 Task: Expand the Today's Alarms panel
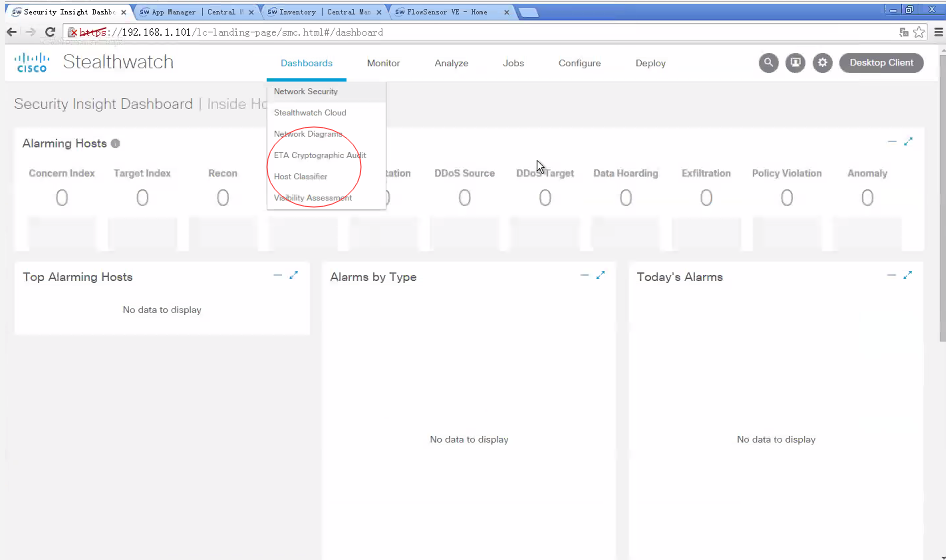coord(907,275)
